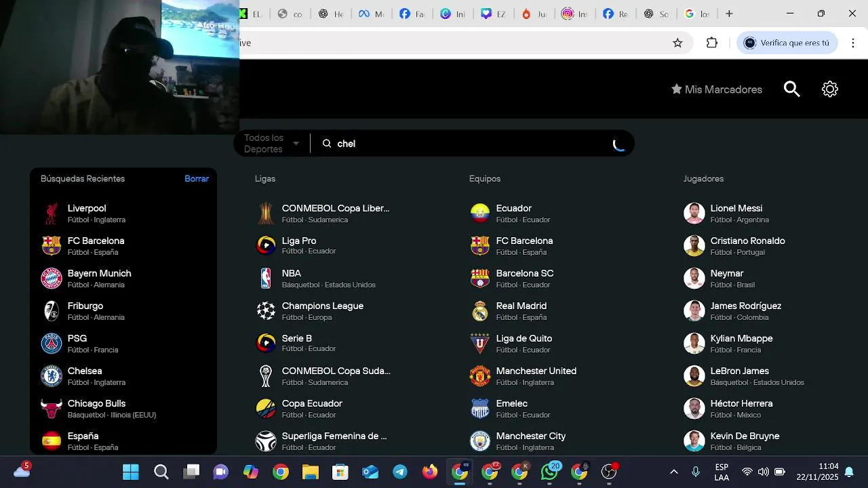
Task: Switch to the first Facebook 'Fa' tab
Action: pos(412,14)
